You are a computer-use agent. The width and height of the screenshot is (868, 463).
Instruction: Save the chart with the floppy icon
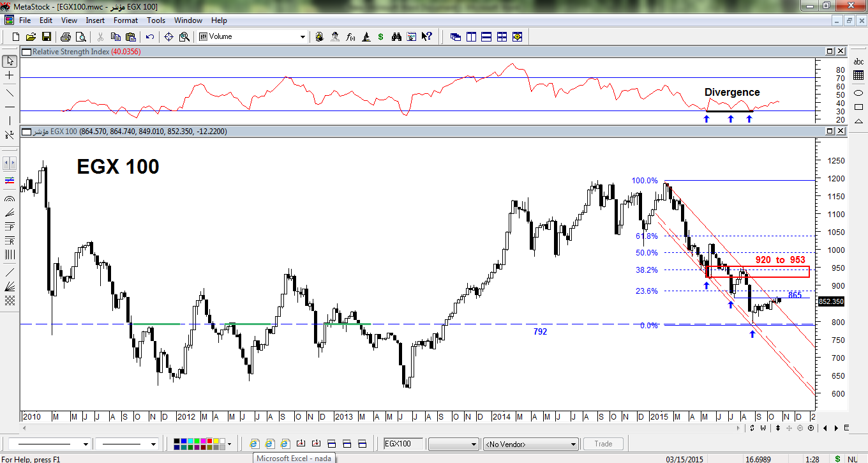click(x=46, y=36)
